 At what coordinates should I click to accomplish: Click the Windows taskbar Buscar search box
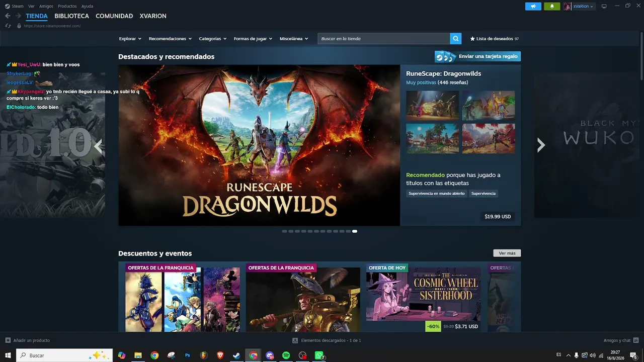click(65, 355)
